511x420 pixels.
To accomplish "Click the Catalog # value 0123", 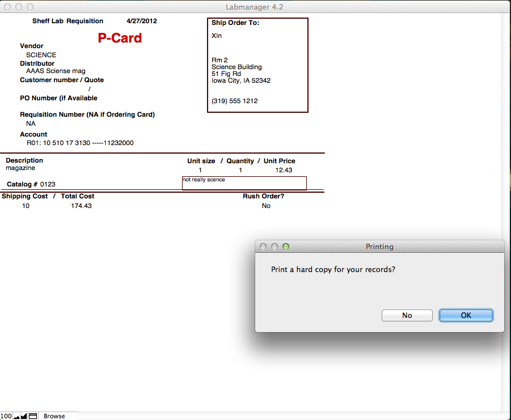I will (x=48, y=184).
